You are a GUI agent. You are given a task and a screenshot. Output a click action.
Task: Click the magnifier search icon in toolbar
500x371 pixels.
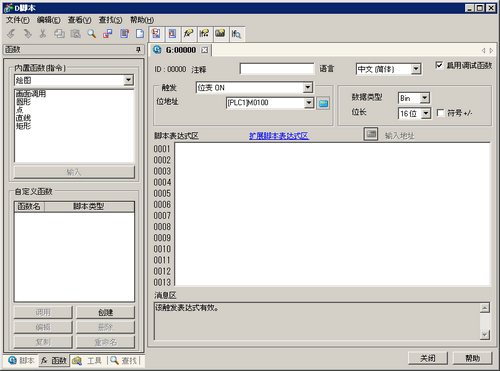click(x=91, y=34)
